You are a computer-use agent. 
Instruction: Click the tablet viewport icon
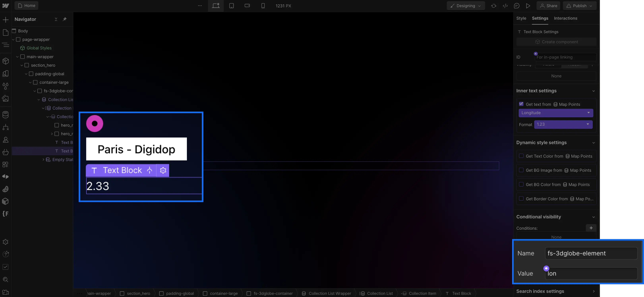tap(231, 6)
